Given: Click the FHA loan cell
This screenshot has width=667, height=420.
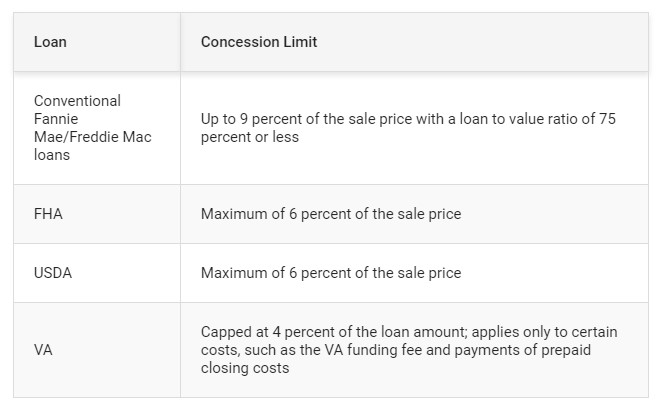Looking at the screenshot, I should point(97,214).
